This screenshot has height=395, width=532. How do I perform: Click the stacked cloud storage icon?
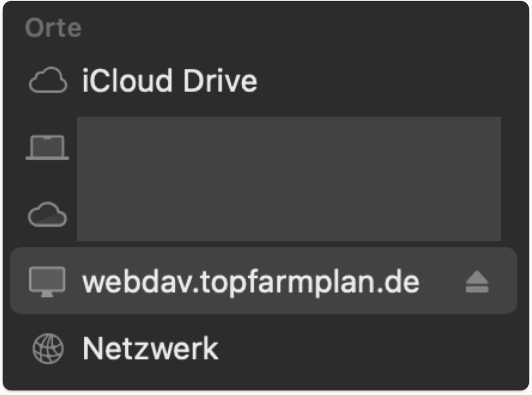pyautogui.click(x=47, y=214)
